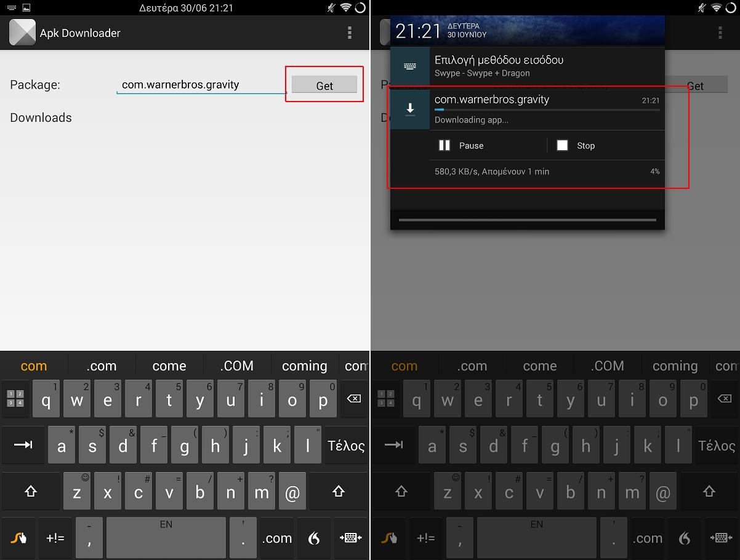This screenshot has height=560, width=740.
Task: Switch keyboard to symbols with the +!= key
Action: click(x=56, y=537)
